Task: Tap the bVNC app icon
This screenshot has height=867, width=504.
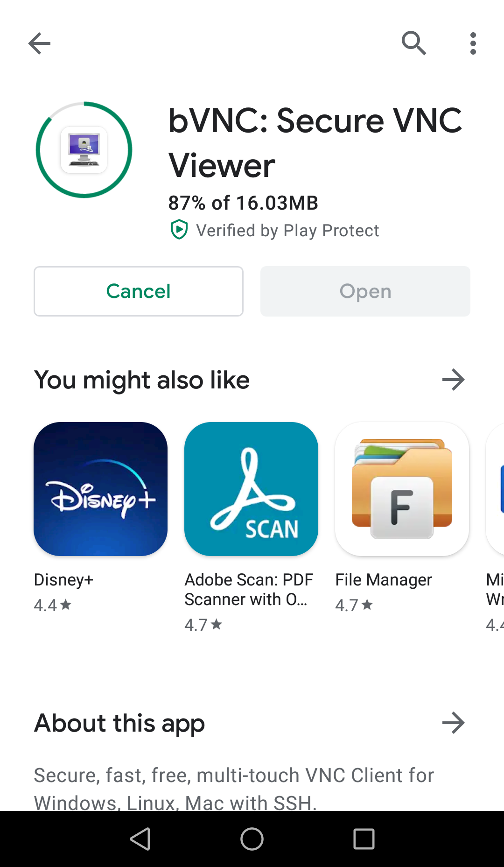Action: tap(84, 150)
